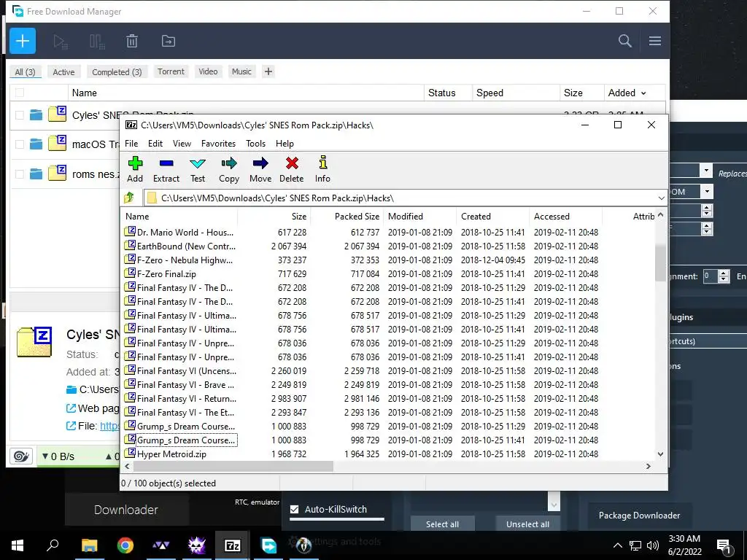
Task: Open 7-Zip Edit menu
Action: (155, 144)
